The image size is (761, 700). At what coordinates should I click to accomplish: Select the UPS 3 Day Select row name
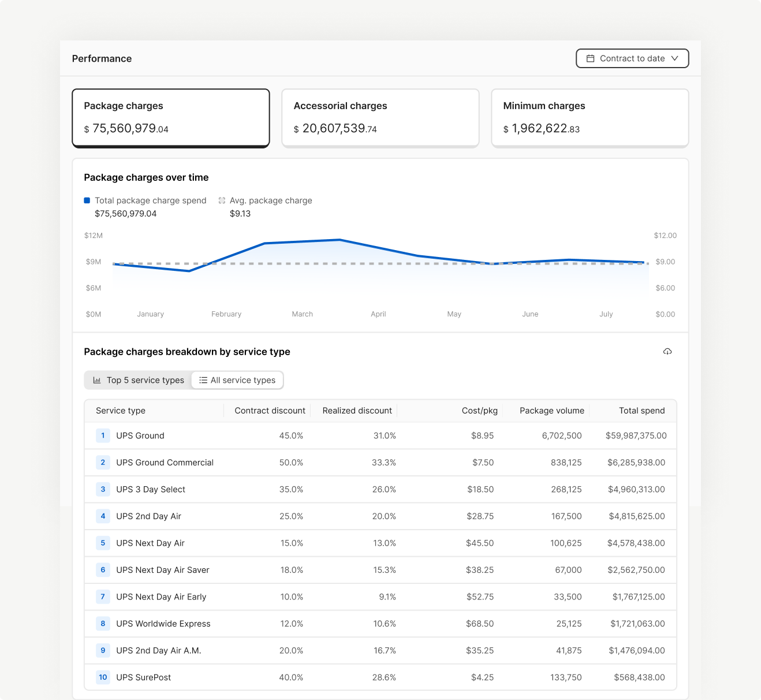tap(151, 489)
